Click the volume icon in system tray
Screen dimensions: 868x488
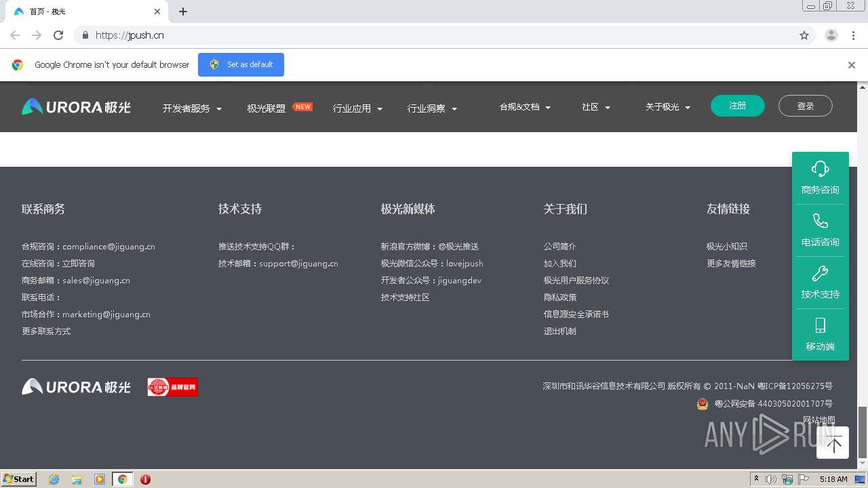coord(771,479)
